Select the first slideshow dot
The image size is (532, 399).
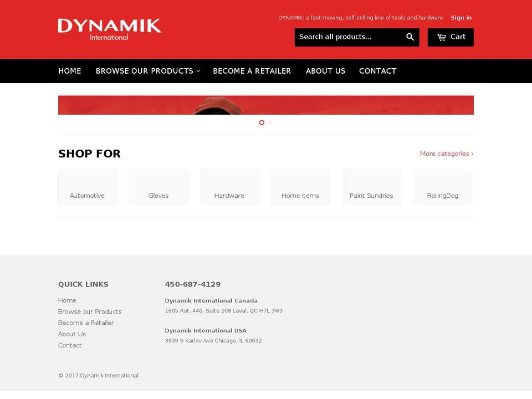pos(262,122)
